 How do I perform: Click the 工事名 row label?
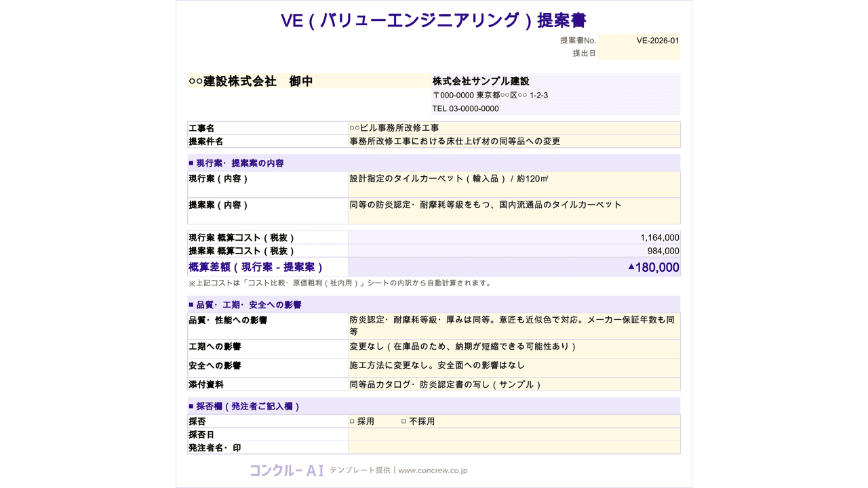201,128
